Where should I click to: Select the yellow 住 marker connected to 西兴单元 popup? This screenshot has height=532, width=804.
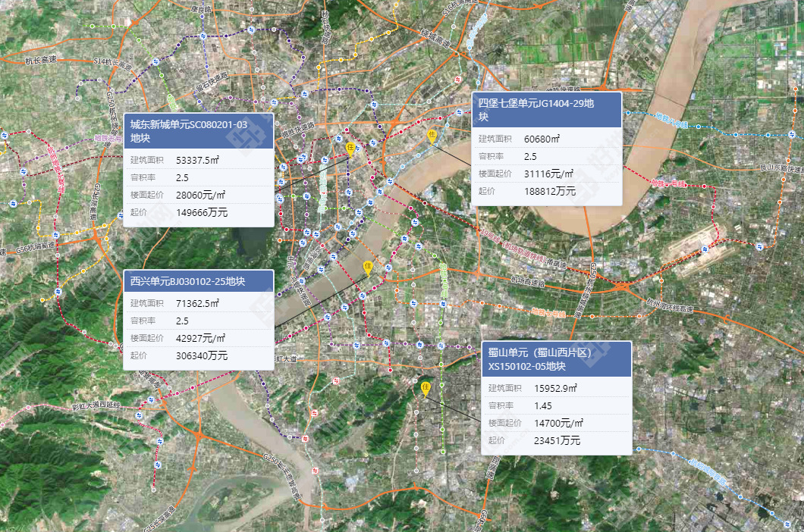[368, 267]
